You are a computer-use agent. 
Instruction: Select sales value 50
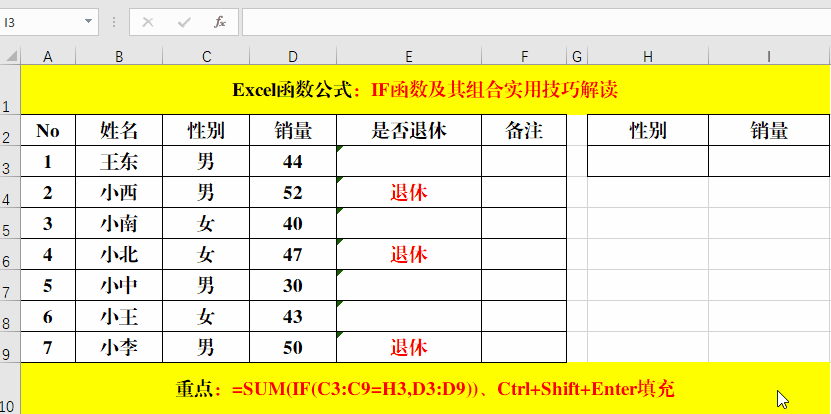point(293,347)
